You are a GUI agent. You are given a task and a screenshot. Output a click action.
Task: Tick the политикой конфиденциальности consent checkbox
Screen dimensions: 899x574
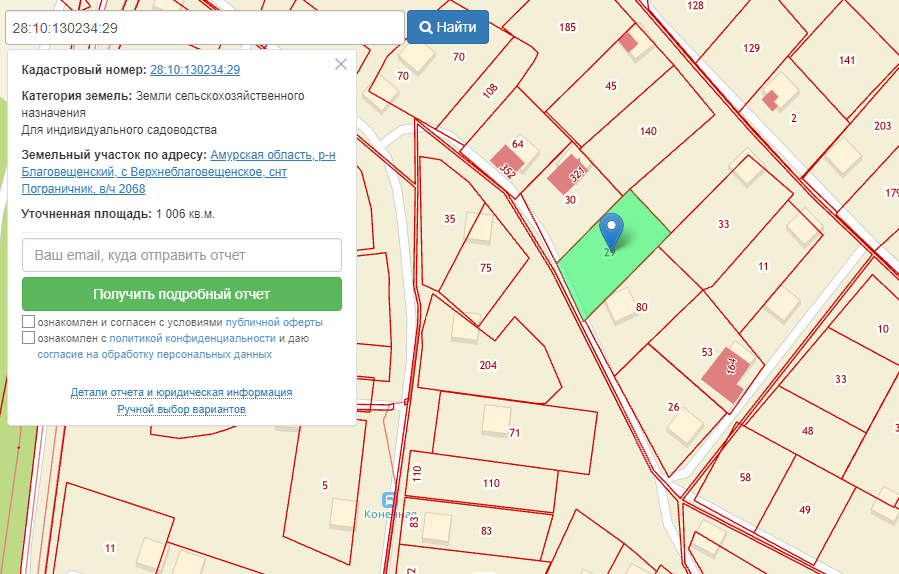(28, 338)
